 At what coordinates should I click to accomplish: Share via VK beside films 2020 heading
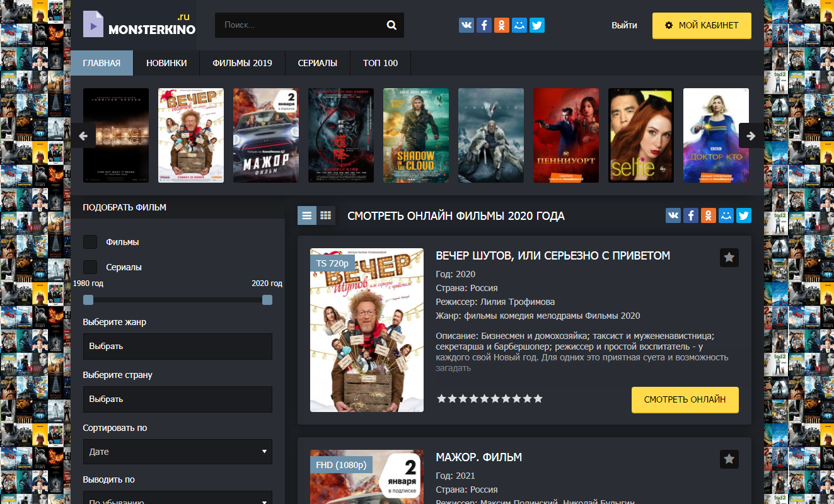673,215
